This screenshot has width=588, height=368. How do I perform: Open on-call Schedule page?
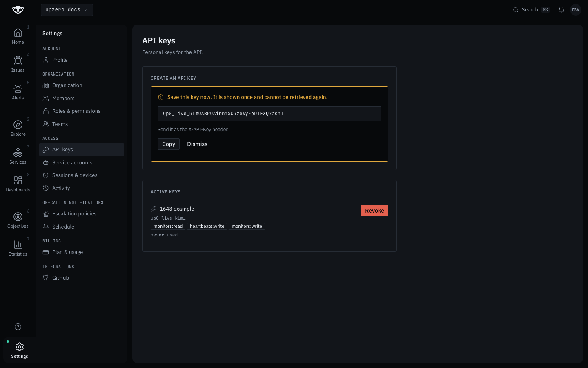[82, 227]
